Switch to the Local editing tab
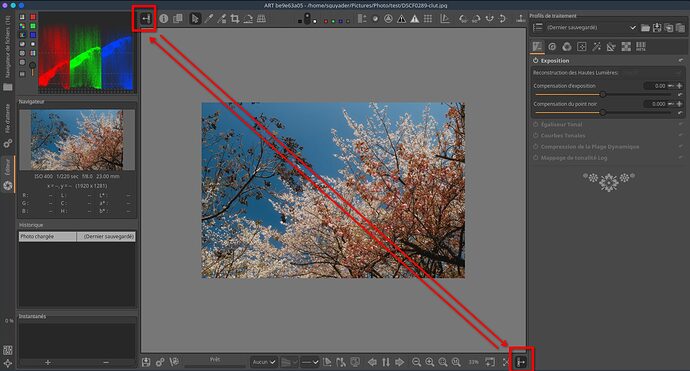 pos(582,47)
